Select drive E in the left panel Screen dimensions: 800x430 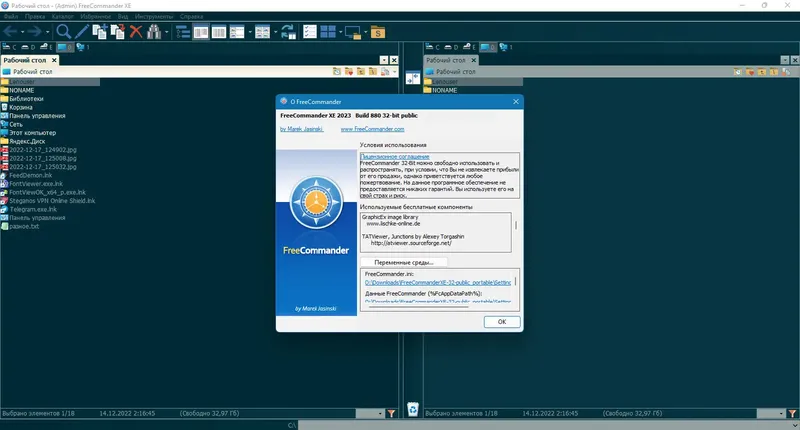click(x=46, y=47)
